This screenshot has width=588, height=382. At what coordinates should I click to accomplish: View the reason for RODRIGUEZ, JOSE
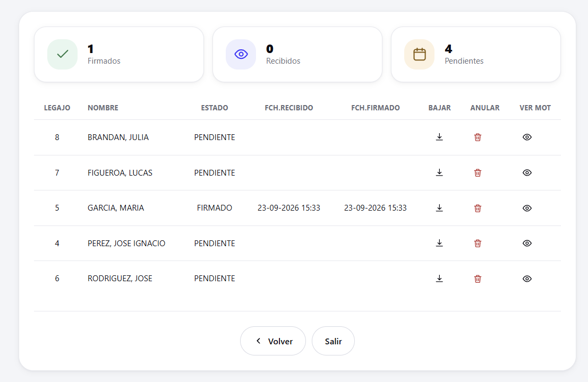click(x=527, y=279)
